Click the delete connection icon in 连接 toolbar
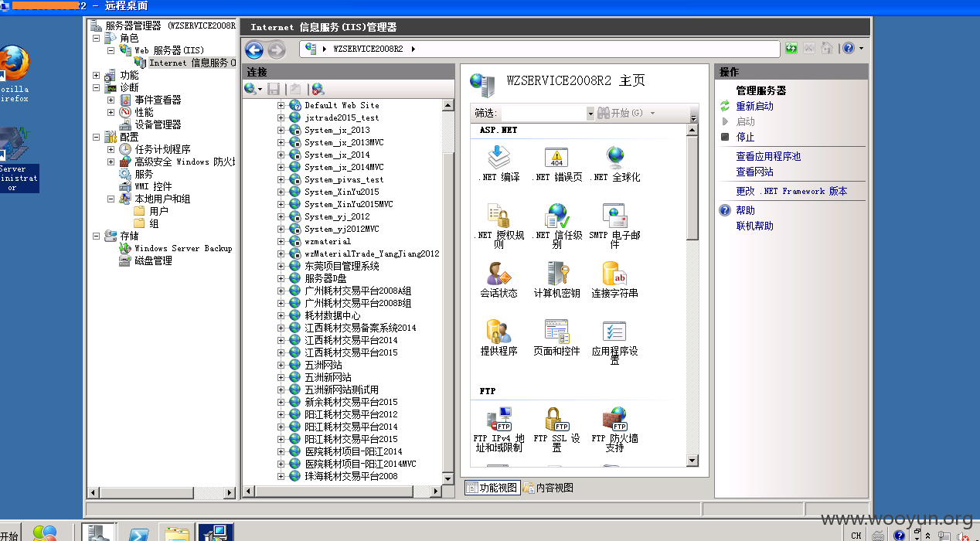 tap(317, 89)
